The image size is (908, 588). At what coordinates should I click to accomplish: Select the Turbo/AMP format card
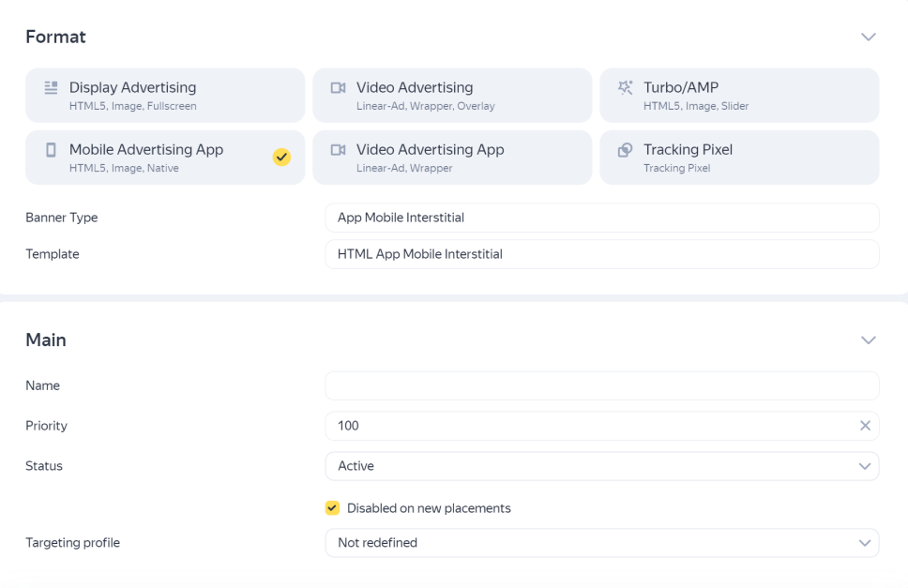(739, 95)
